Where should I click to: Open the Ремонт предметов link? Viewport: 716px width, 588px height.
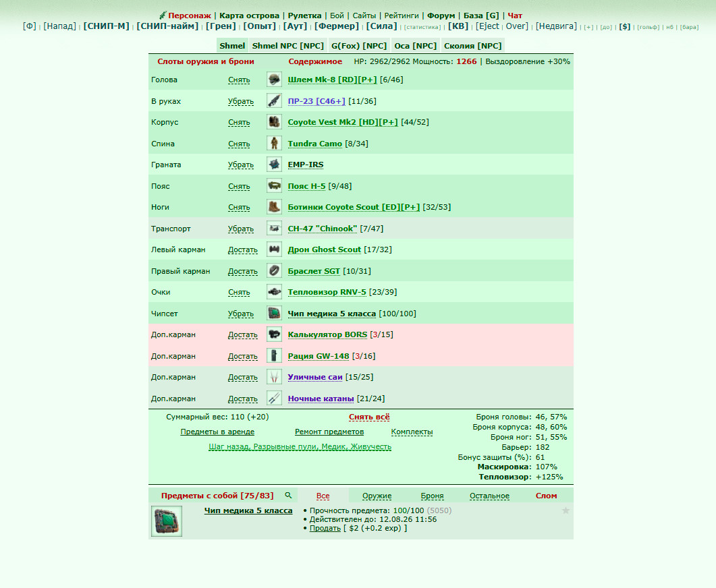(x=329, y=432)
